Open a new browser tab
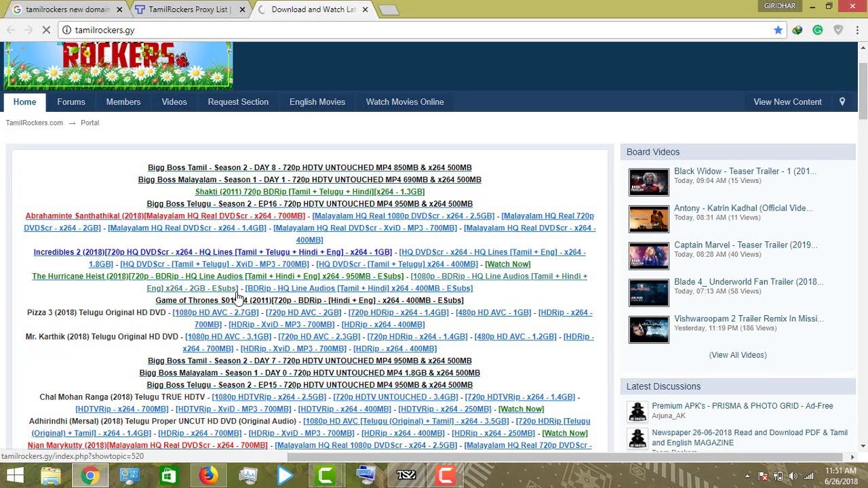 coord(388,10)
